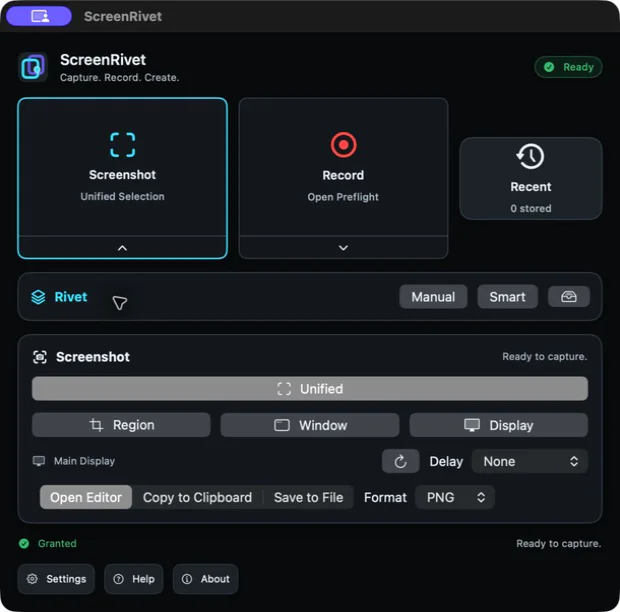This screenshot has width=620, height=612.
Task: Click the Main Display label
Action: (x=84, y=461)
